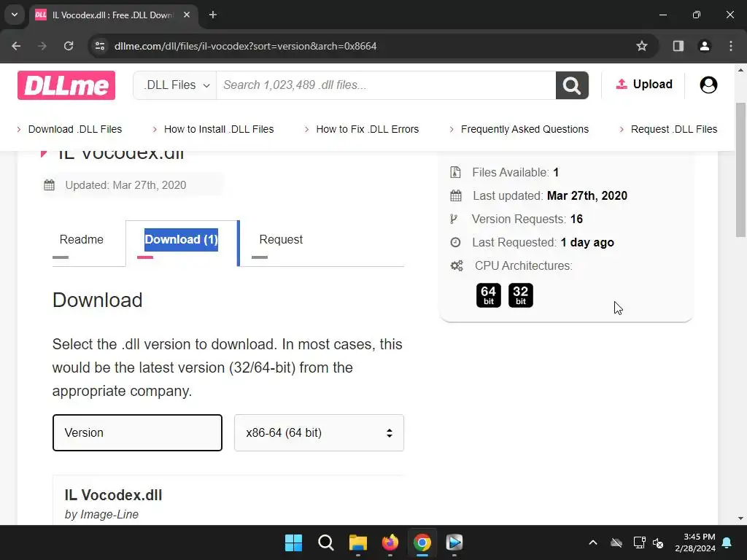Screen dimensions: 747x560
Task: Select the 32 bit architecture badge
Action: coord(520,295)
